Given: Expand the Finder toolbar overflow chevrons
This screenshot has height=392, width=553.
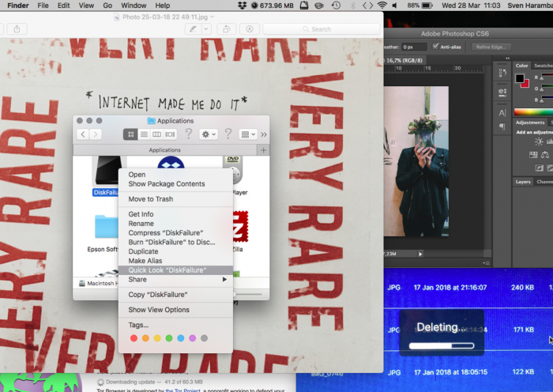Looking at the screenshot, I should (264, 134).
